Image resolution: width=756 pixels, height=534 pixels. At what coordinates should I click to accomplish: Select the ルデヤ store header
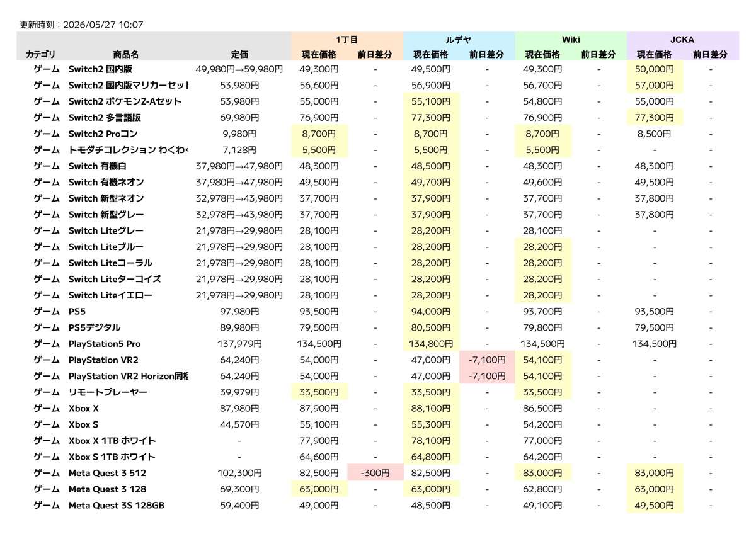pyautogui.click(x=459, y=39)
